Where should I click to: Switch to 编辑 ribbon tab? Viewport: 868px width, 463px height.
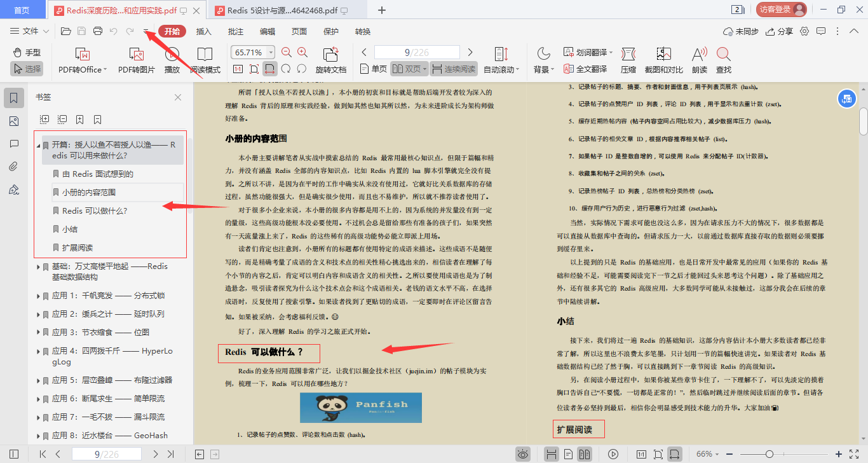[x=268, y=31]
